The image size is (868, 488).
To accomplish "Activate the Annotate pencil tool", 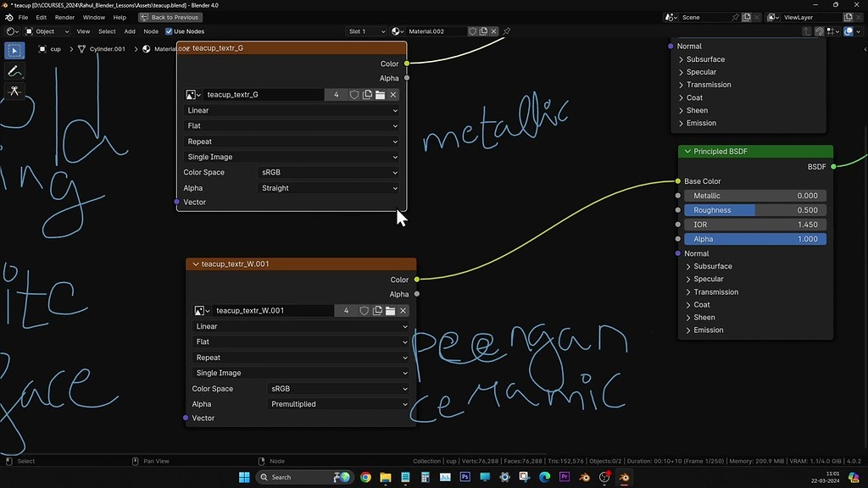I will point(14,71).
